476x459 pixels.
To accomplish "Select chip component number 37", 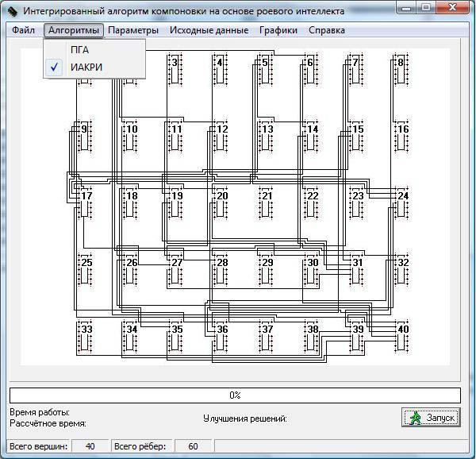I will (x=266, y=337).
